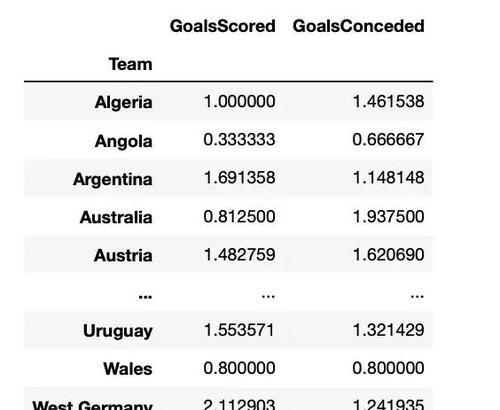500x410 pixels.
Task: Select the Australia row label
Action: (116, 217)
